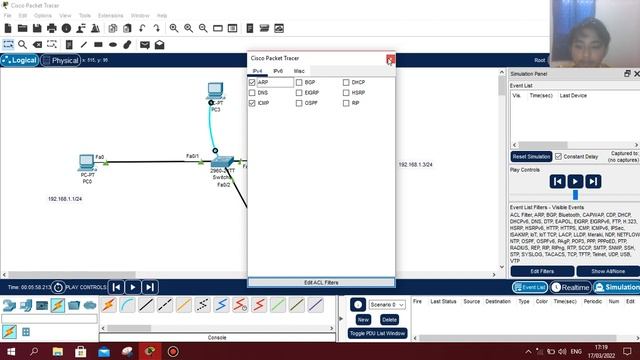Add a complex PDU open envelope

tap(159, 44)
